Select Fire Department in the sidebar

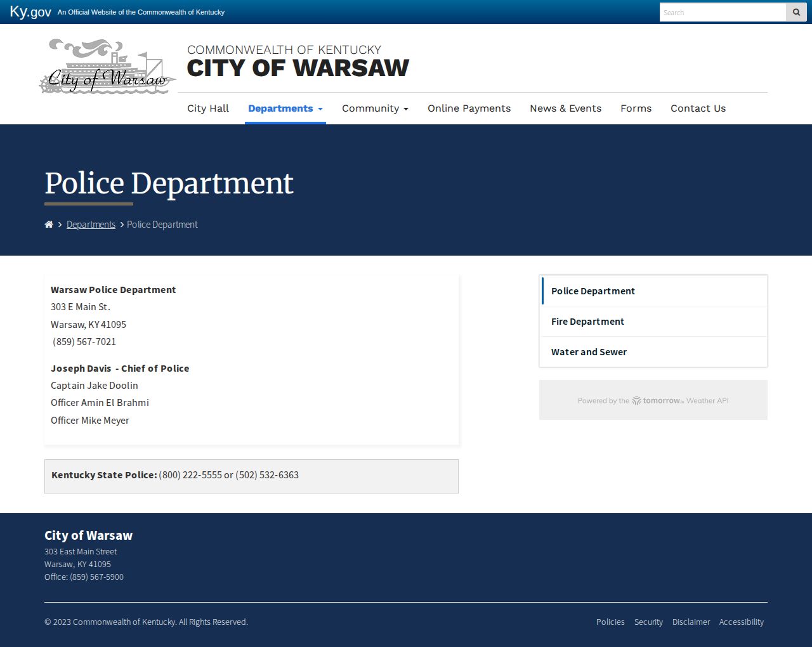tap(653, 322)
